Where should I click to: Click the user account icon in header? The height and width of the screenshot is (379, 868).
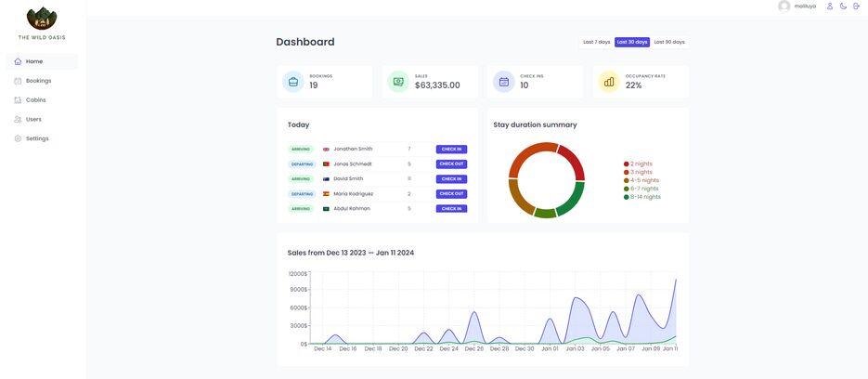(829, 7)
